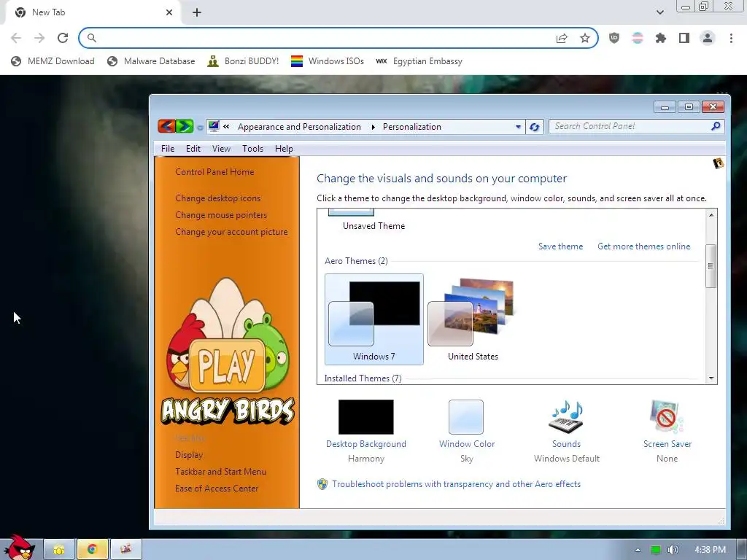Open the Chrome profile avatar
Screen dimensions: 747x560
point(708,38)
